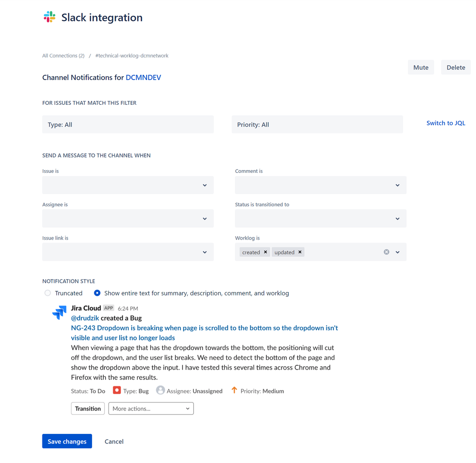Click the Medium priority arrow icon
This screenshot has width=476, height=463.
tap(234, 390)
